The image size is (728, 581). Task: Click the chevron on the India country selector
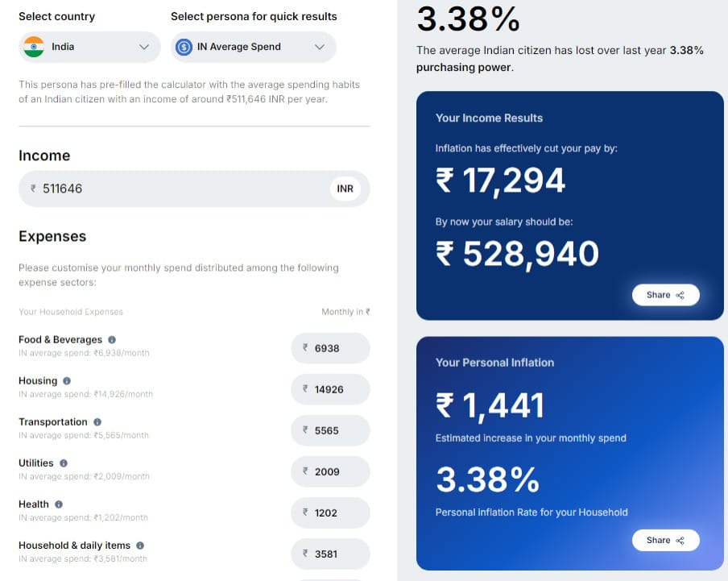click(x=145, y=47)
